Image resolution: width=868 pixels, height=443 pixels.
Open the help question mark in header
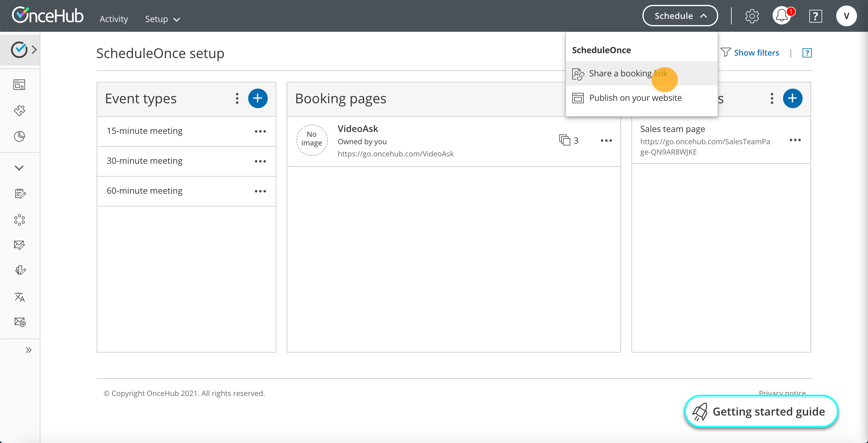point(815,16)
